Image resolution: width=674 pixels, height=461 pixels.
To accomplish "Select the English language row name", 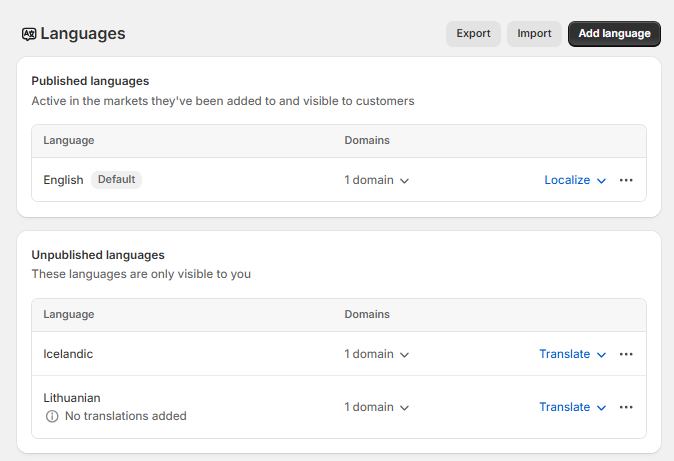I will (x=63, y=180).
